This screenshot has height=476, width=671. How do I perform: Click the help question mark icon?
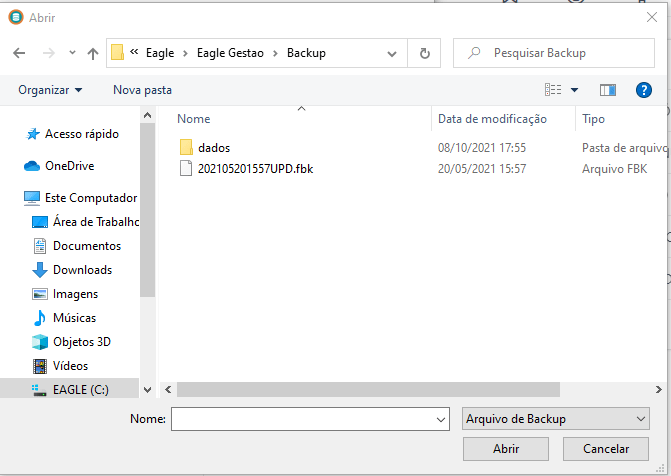point(643,90)
